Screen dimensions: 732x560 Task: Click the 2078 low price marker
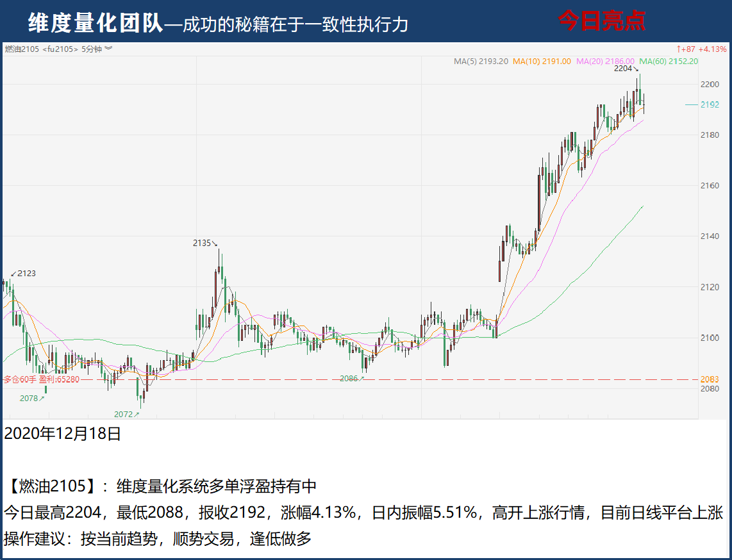click(29, 398)
